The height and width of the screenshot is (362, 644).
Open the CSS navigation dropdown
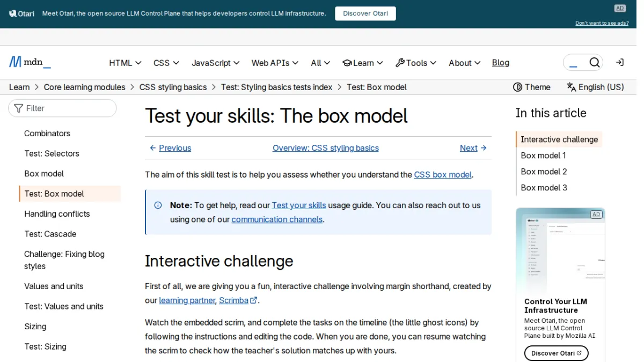click(x=166, y=63)
